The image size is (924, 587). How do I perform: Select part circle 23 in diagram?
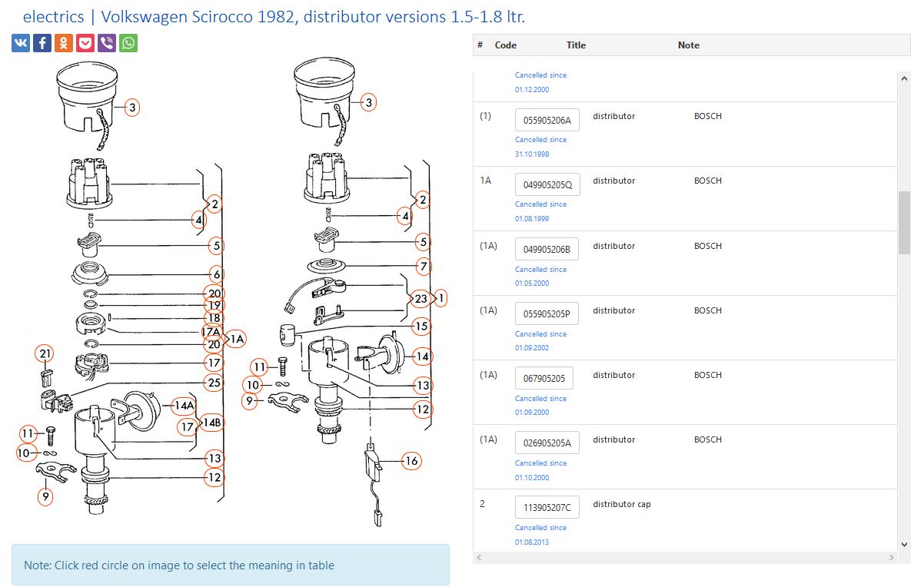pyautogui.click(x=420, y=298)
